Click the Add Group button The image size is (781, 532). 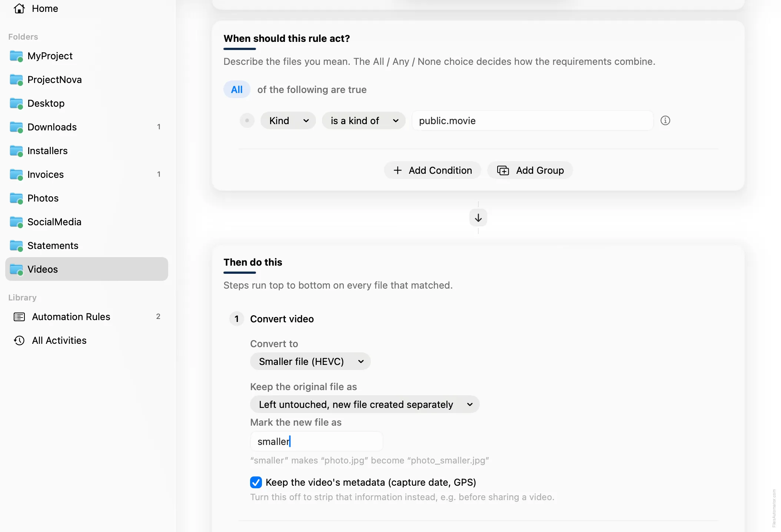(530, 170)
